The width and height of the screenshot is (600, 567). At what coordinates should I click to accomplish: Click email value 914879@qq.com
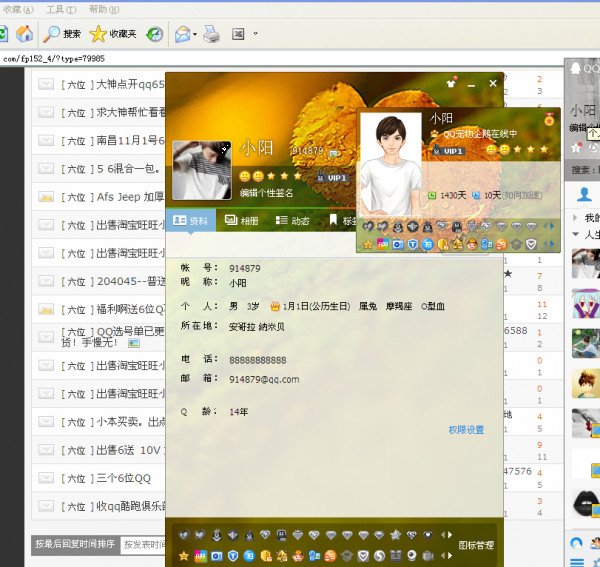coord(264,379)
